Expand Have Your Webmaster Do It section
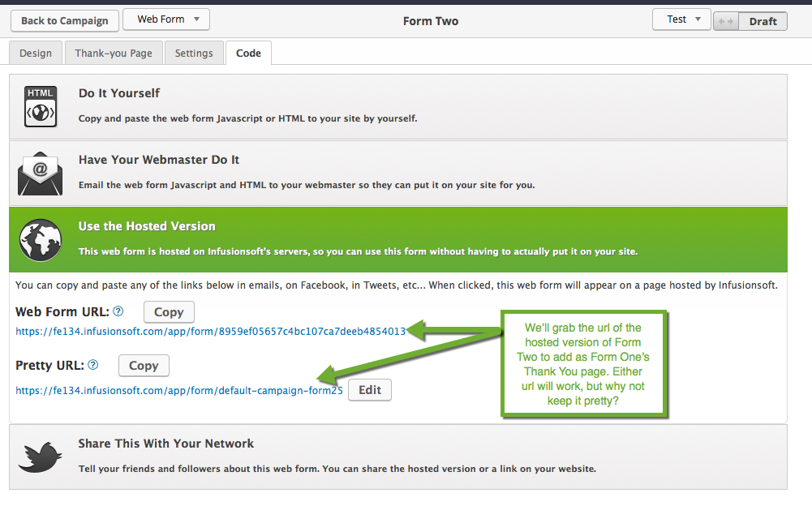This screenshot has height=506, width=812. click(398, 173)
